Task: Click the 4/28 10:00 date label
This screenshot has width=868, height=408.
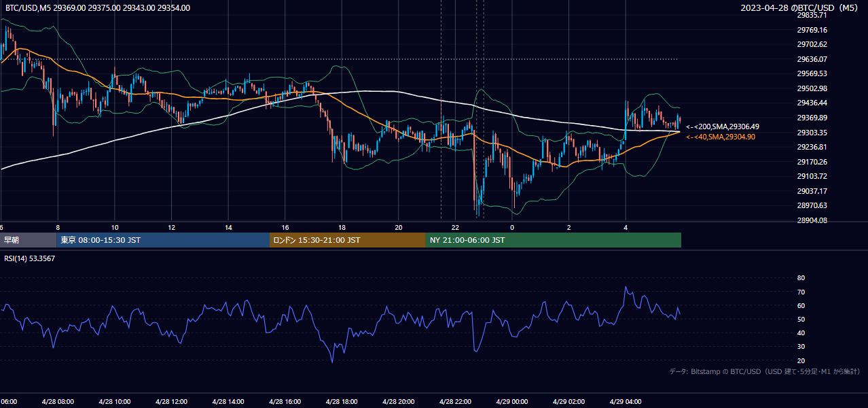Action: point(114,401)
